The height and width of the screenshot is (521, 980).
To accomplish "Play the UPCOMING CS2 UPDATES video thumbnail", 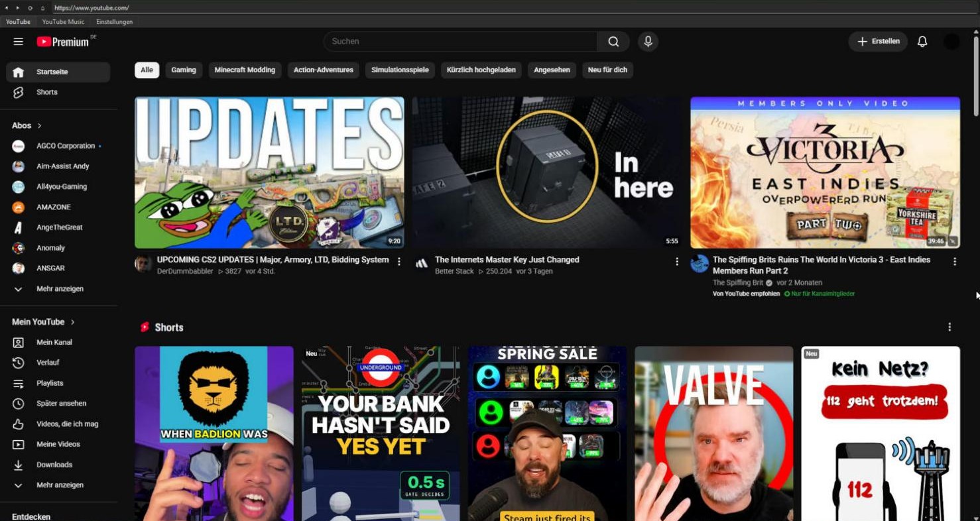I will click(x=269, y=172).
